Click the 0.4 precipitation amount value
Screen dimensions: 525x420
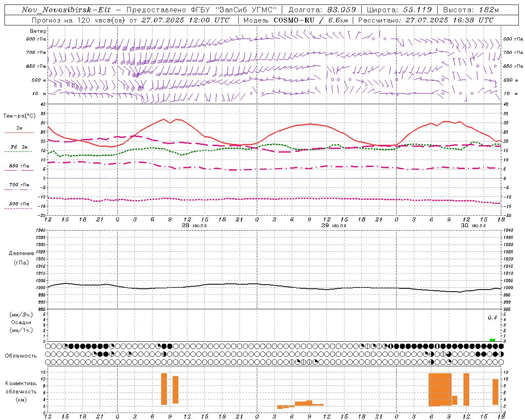(x=492, y=318)
